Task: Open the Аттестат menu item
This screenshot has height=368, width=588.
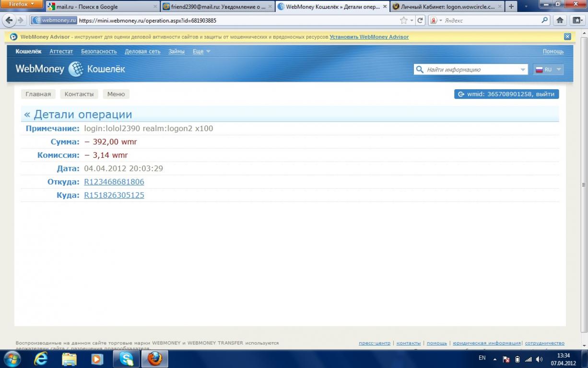Action: coord(61,51)
